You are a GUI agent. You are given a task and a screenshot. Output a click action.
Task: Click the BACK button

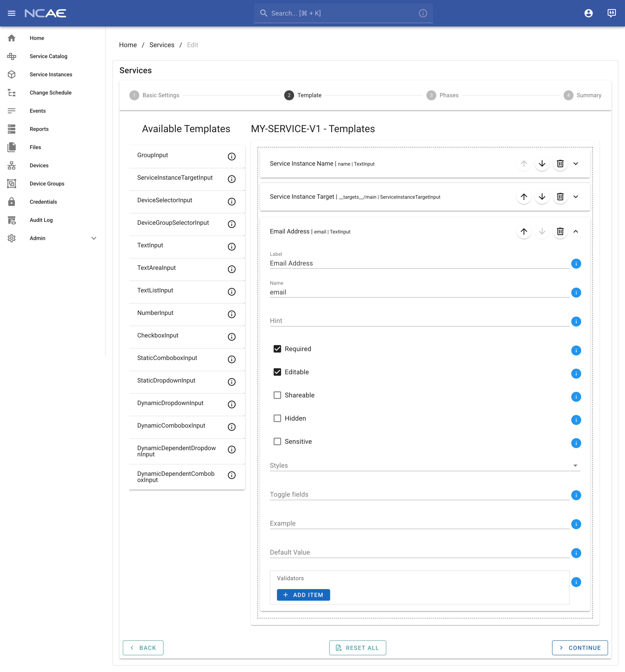coord(143,648)
